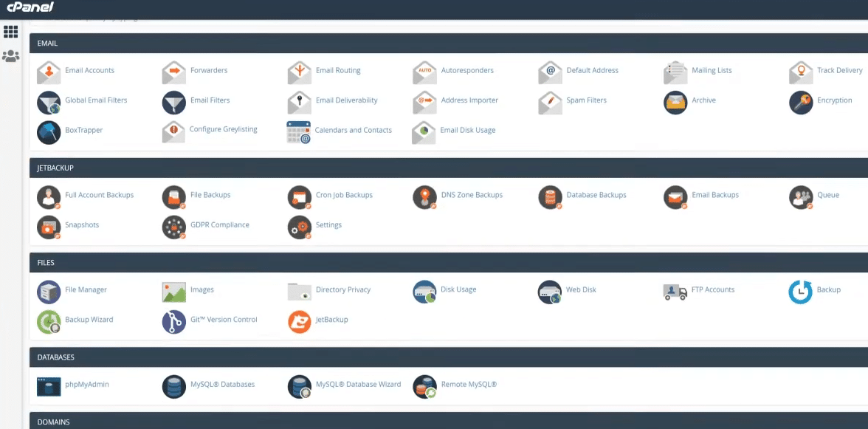
Task: Click the BoxTrapper icon
Action: click(x=49, y=132)
